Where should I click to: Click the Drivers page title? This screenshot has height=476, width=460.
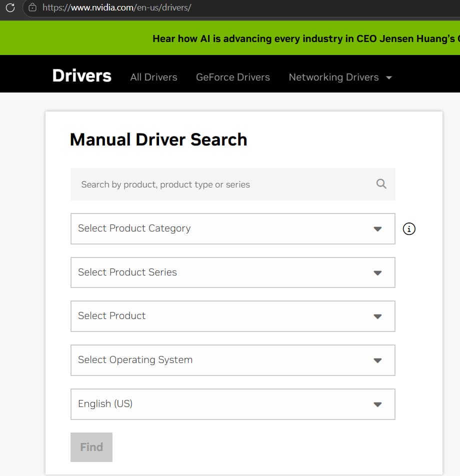click(x=81, y=75)
